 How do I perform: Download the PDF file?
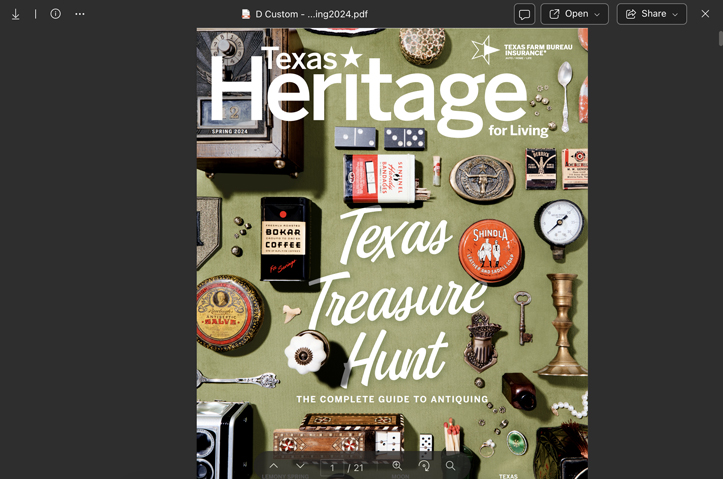[15, 14]
